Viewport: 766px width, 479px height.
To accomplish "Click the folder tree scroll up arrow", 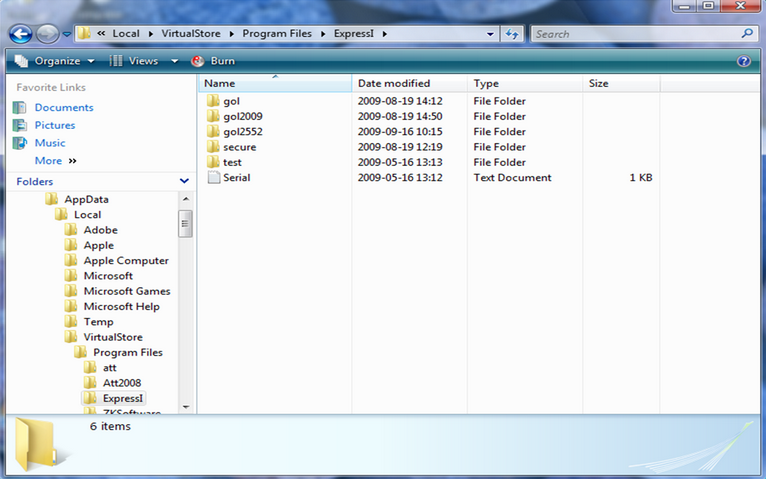I will 186,199.
